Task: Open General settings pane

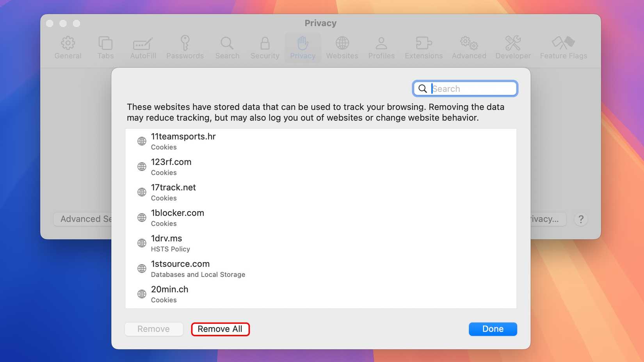Action: (x=68, y=47)
